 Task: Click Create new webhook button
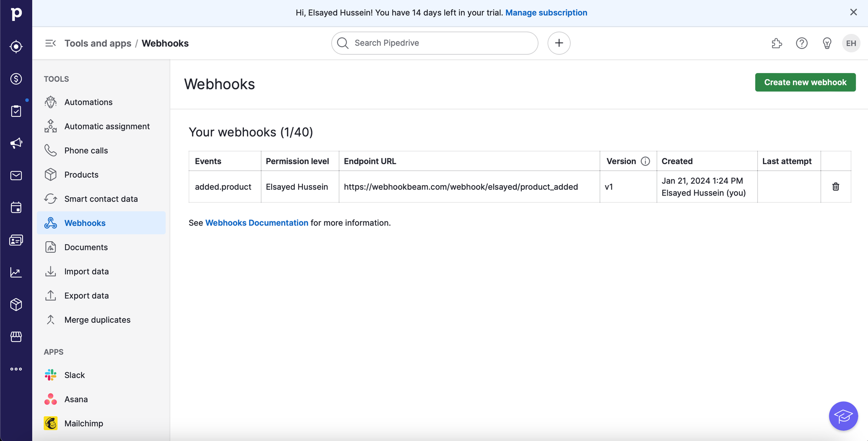coord(805,82)
